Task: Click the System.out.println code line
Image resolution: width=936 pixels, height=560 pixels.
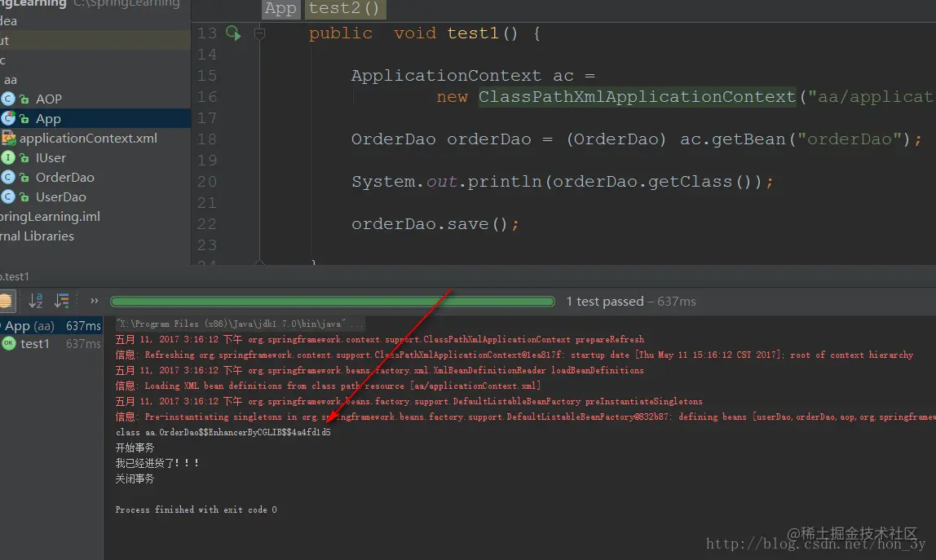Action: (x=563, y=182)
